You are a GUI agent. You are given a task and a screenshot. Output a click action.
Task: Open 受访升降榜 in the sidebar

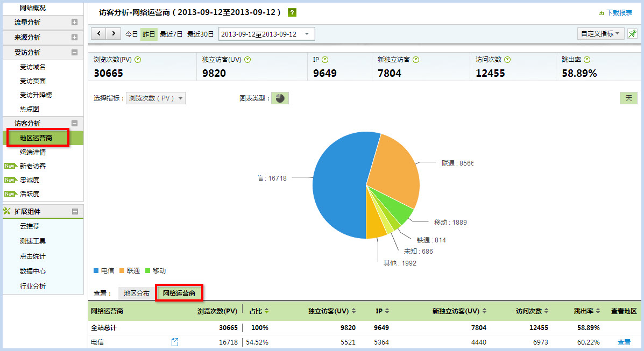coord(36,95)
